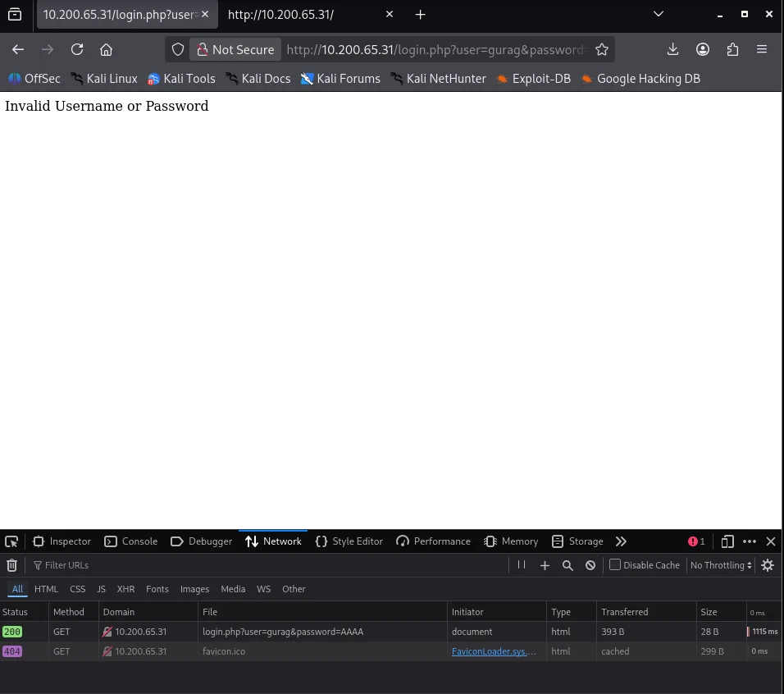Screen dimensions: 784x694
Task: Open the network request search magnifier
Action: coord(567,565)
